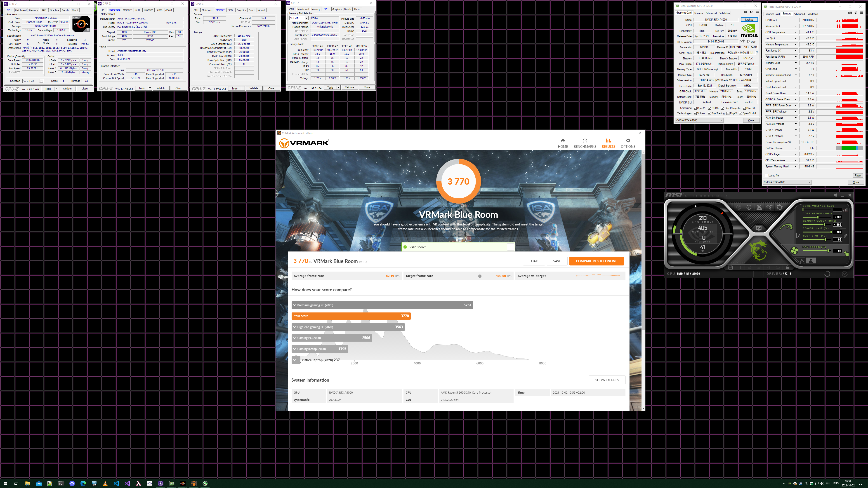Expand the Gaming laptop (2020) comparison row
868x488 pixels.
click(319, 349)
